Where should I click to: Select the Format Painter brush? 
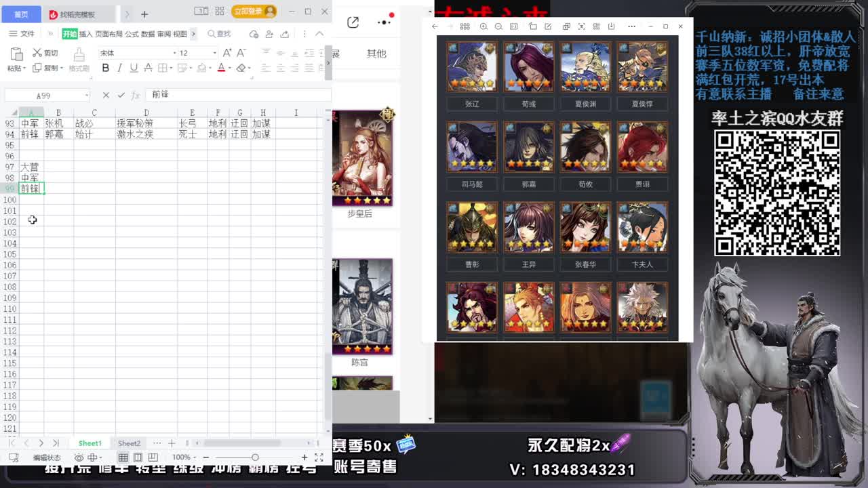point(79,55)
